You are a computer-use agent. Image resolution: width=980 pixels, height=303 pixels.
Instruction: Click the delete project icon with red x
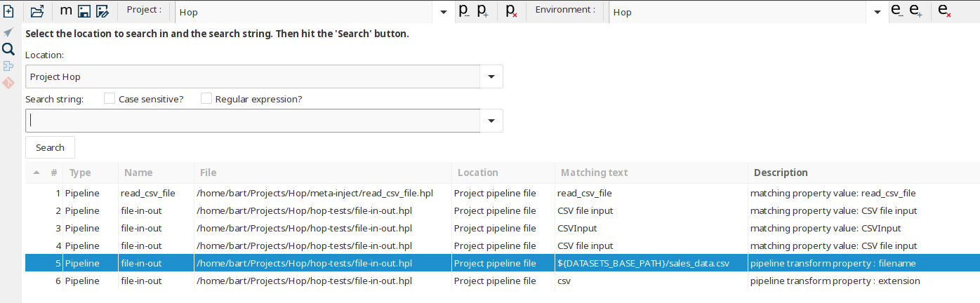coord(512,11)
